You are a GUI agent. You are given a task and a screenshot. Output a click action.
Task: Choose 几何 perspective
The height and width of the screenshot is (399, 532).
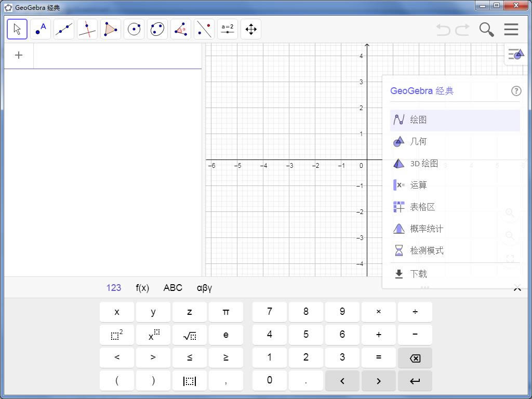(x=455, y=142)
